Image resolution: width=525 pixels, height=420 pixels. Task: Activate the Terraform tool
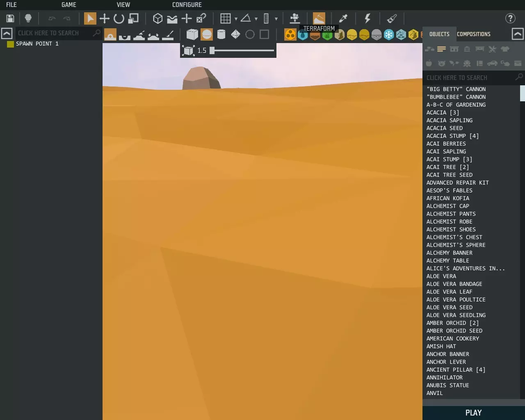click(x=319, y=18)
